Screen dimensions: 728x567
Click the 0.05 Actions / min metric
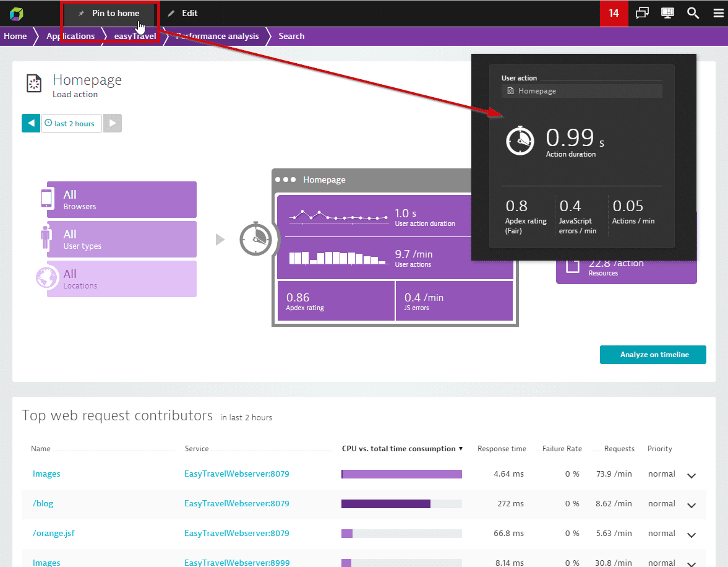point(633,212)
